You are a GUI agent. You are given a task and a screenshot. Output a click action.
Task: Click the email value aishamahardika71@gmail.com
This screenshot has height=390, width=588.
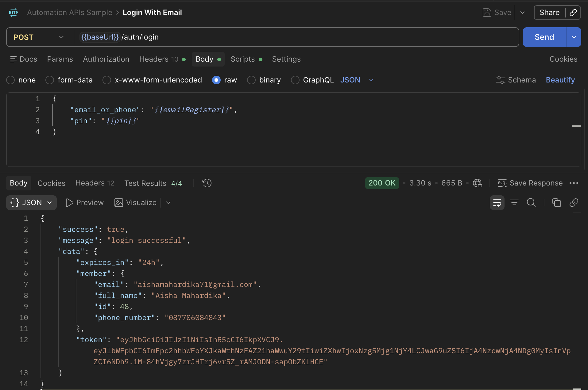pyautogui.click(x=195, y=285)
